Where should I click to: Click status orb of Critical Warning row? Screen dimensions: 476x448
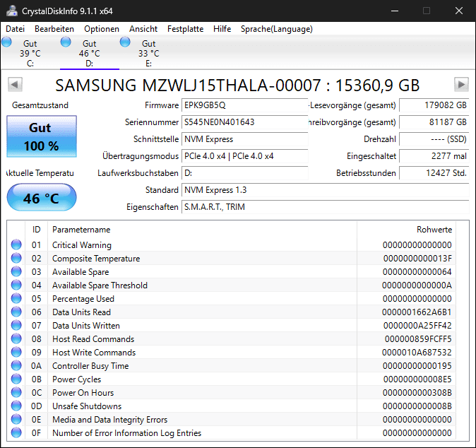16,244
